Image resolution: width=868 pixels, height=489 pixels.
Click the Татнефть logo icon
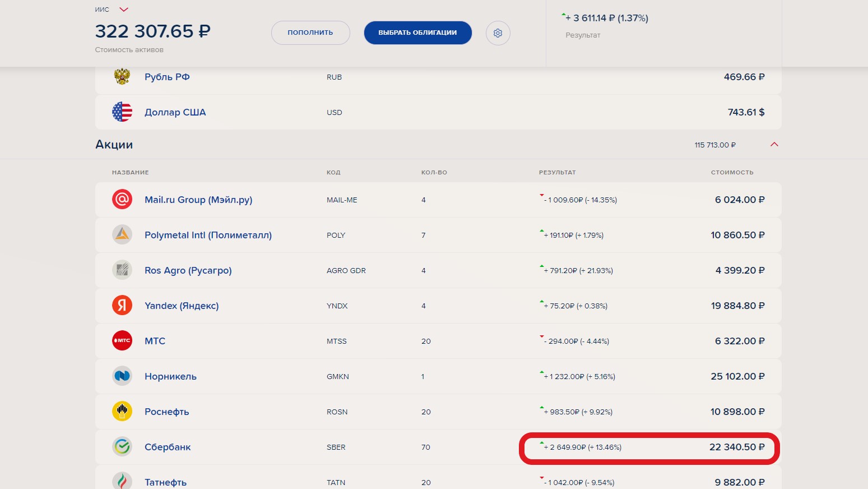coord(122,481)
